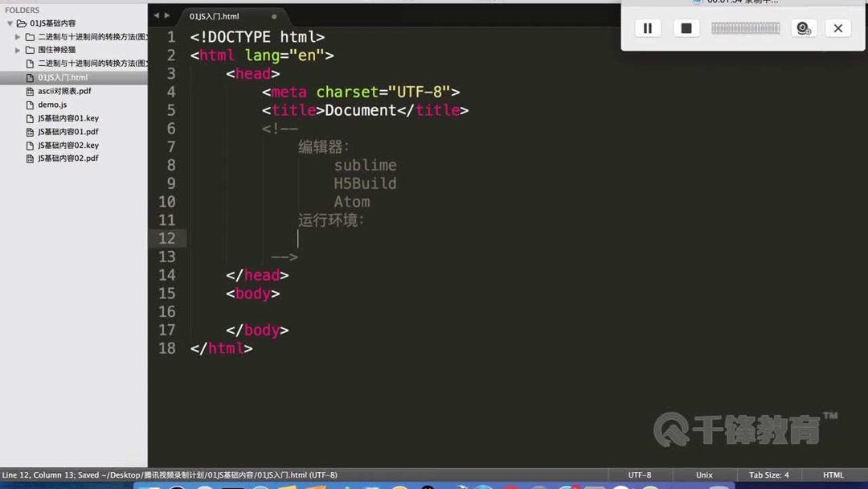Screen dimensions: 868x489
Task: Stop the screen recording
Action: [x=686, y=28]
